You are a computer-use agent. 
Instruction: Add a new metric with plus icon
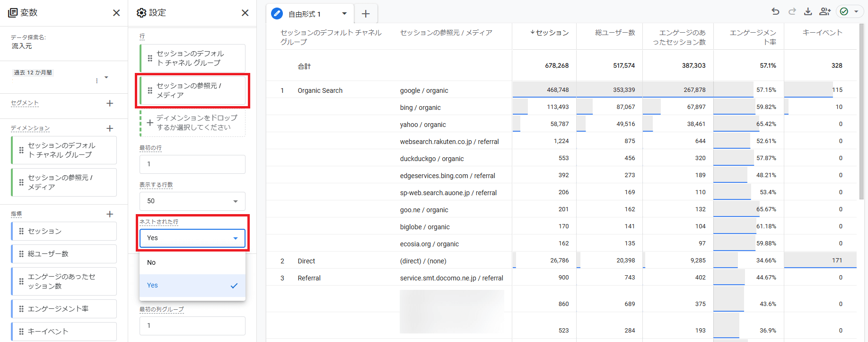110,214
